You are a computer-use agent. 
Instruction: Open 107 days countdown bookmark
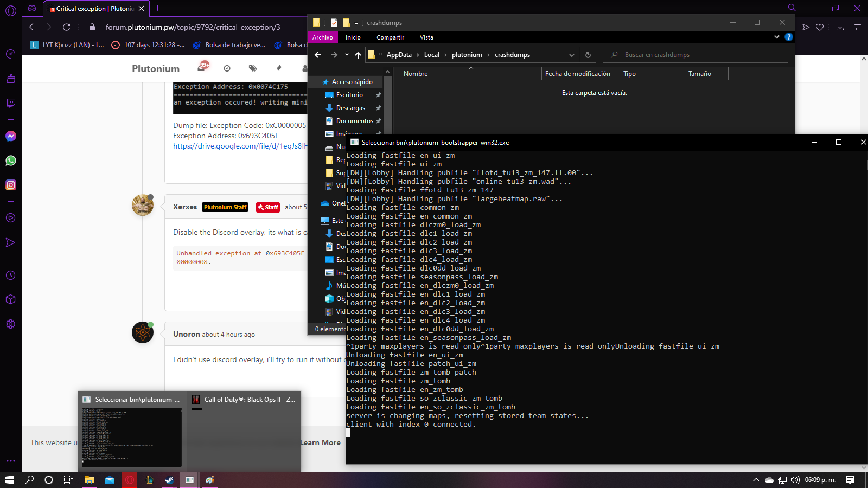148,45
